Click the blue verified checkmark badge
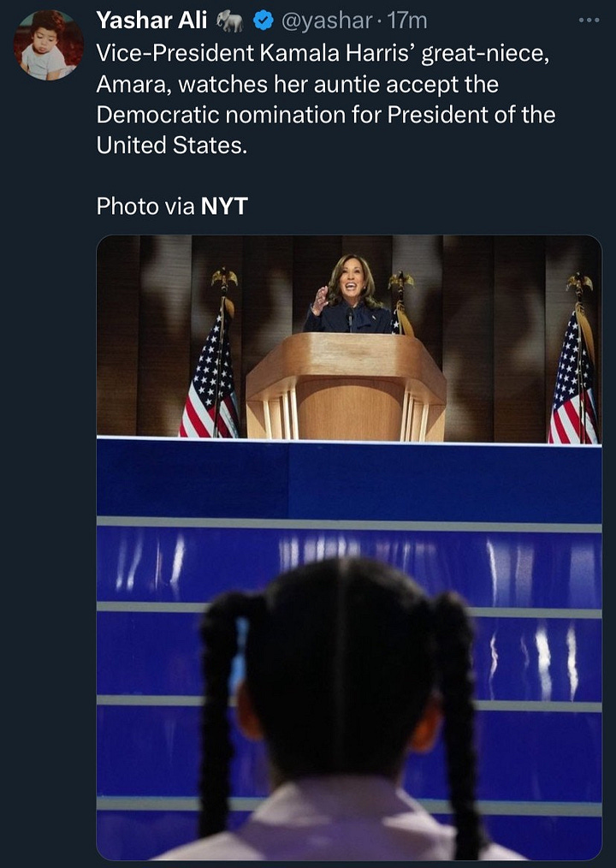This screenshot has width=616, height=868. click(264, 21)
